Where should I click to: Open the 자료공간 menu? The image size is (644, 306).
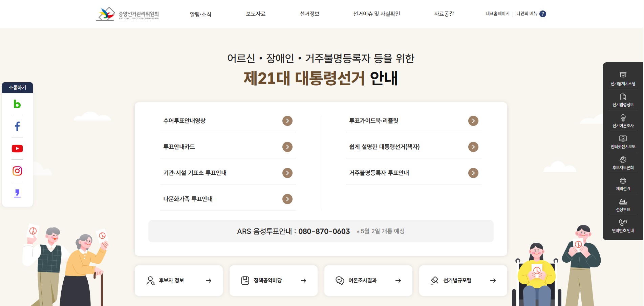pos(444,14)
